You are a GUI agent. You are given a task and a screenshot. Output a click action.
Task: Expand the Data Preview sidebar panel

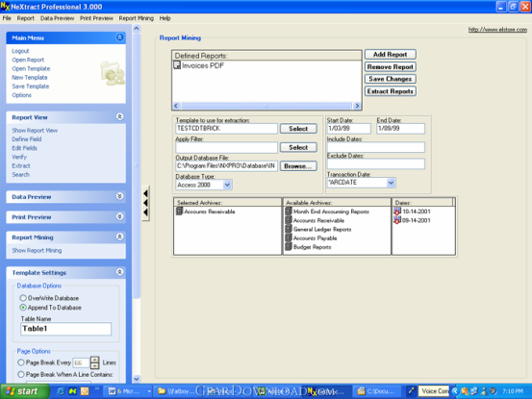tap(119, 196)
